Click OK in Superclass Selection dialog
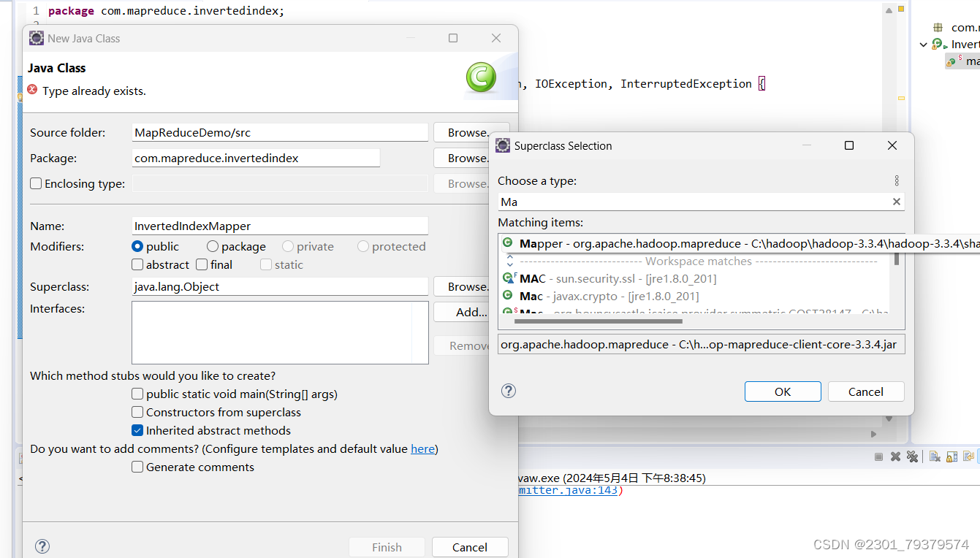The image size is (980, 558). (783, 391)
